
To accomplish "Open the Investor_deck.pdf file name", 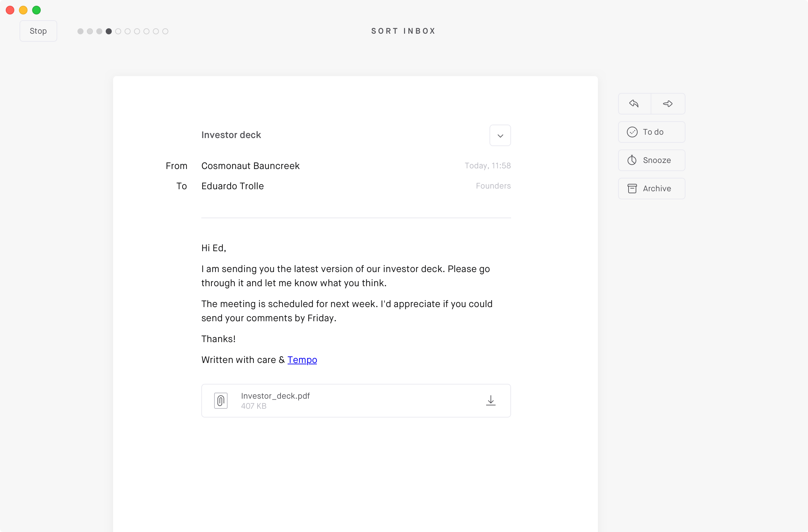I will click(275, 396).
